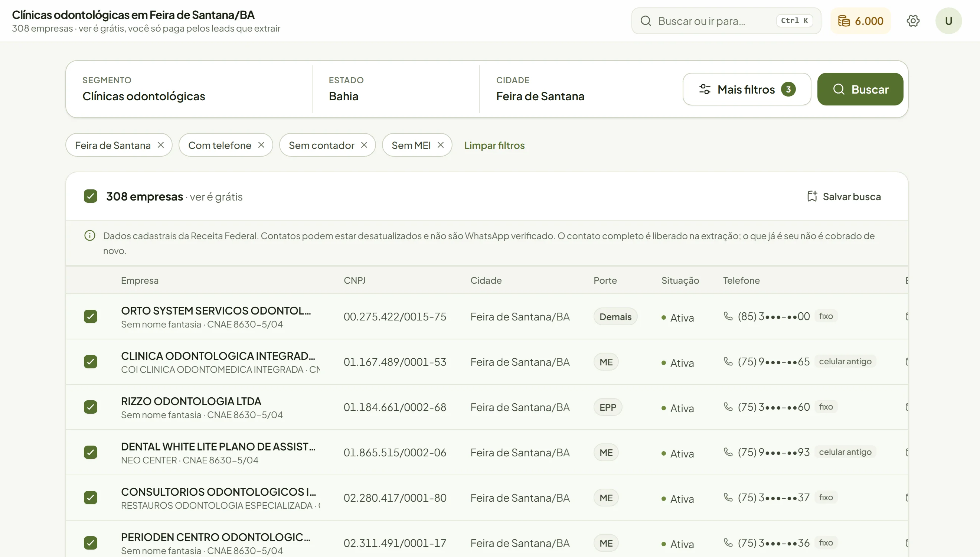Uncheck the CLINICA ODONTOLOGICA INTEGRAD row checkbox
Viewport: 980px width, 557px height.
tap(91, 362)
